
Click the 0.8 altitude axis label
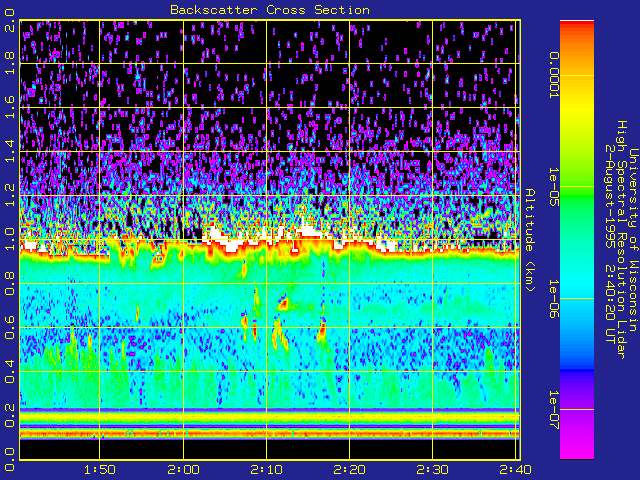point(9,283)
